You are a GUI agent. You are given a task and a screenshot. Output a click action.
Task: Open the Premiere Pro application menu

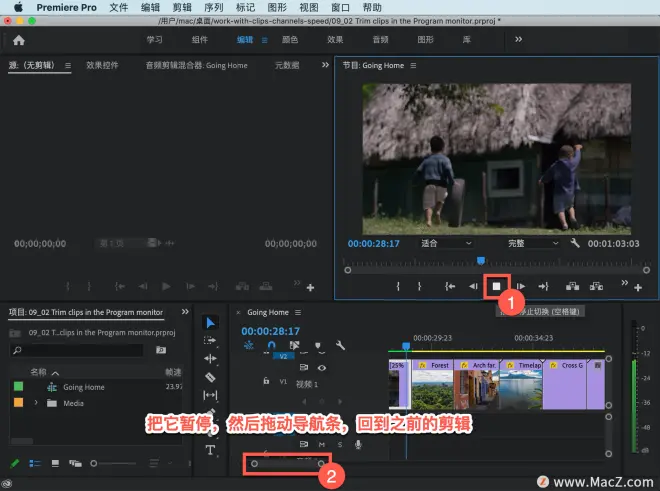[67, 8]
